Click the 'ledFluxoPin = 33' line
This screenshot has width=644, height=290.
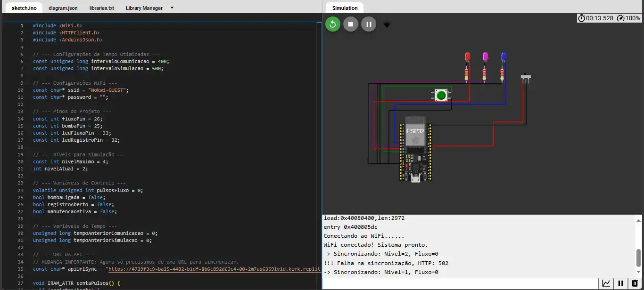(72, 133)
